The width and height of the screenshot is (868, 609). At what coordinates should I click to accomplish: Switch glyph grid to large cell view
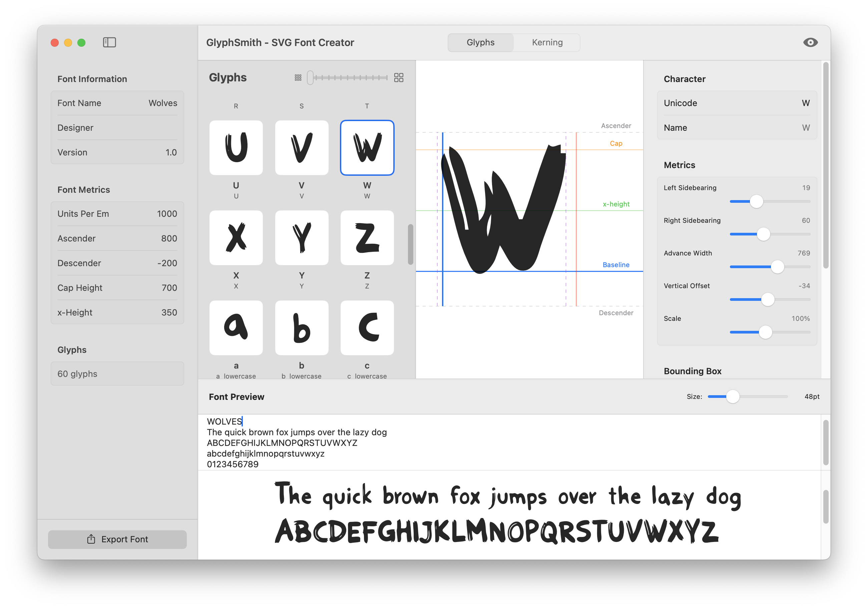tap(398, 77)
